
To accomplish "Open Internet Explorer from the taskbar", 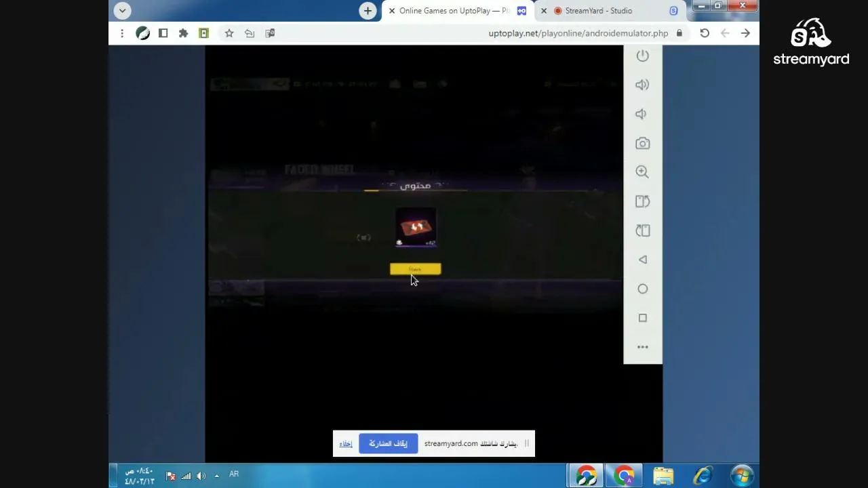I will pos(703,475).
